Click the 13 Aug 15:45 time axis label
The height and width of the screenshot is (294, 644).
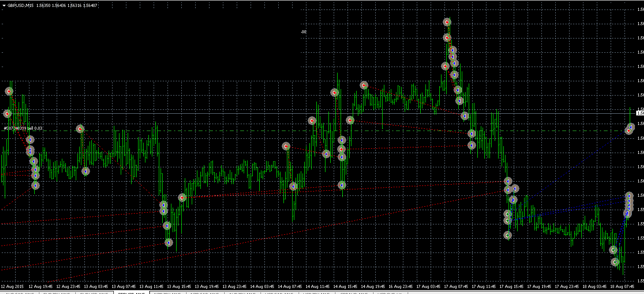point(180,286)
